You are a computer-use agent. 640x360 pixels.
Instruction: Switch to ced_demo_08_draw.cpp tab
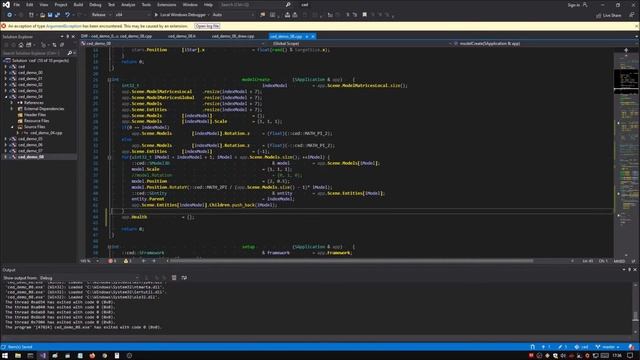coord(233,36)
